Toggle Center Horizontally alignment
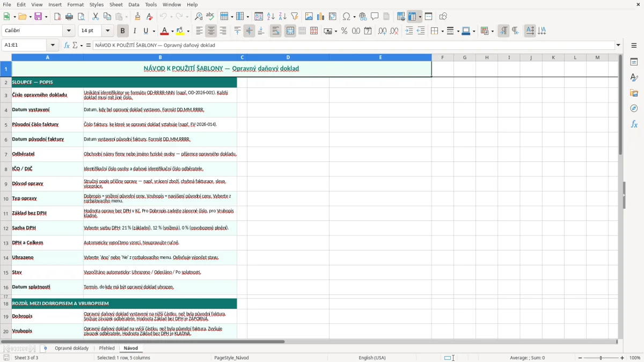Screen dimensions: 644x362 point(211,31)
